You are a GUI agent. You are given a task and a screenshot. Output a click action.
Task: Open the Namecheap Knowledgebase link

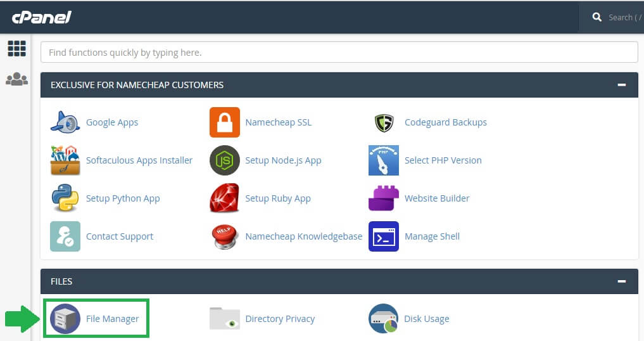304,236
